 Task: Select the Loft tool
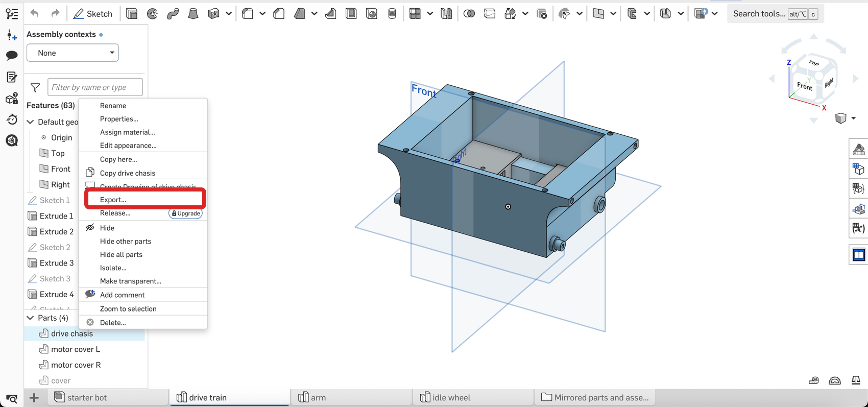click(x=193, y=14)
